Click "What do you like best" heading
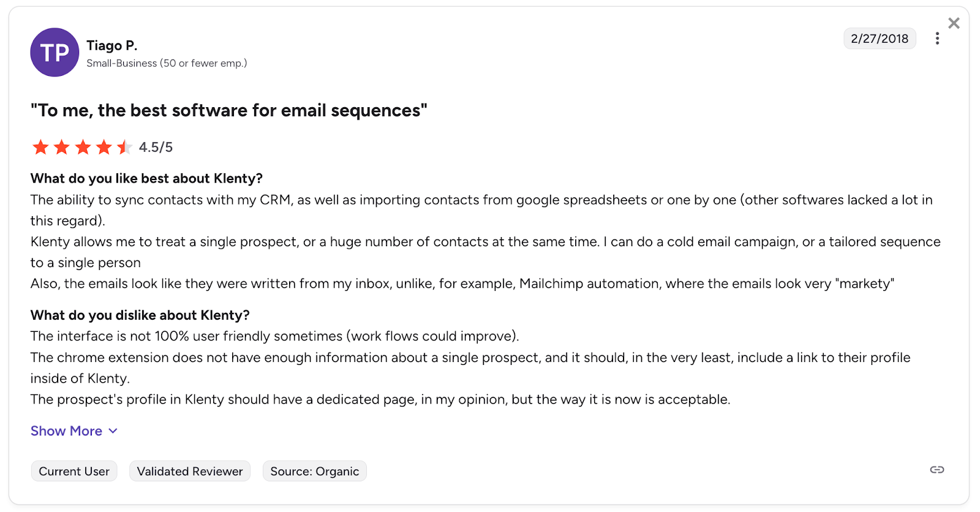980x512 pixels. pyautogui.click(x=146, y=178)
